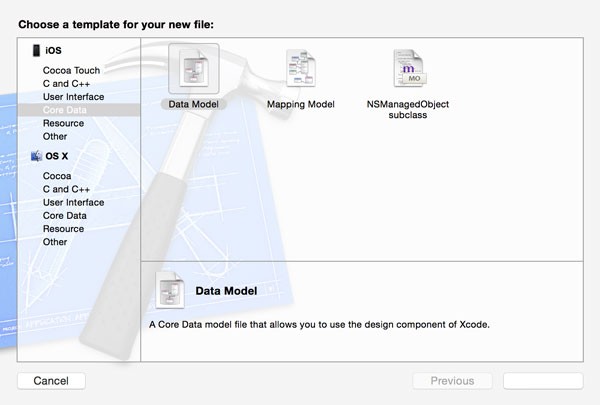Click the iOS device icon in sidebar
This screenshot has width=600, height=405.
tap(36, 51)
